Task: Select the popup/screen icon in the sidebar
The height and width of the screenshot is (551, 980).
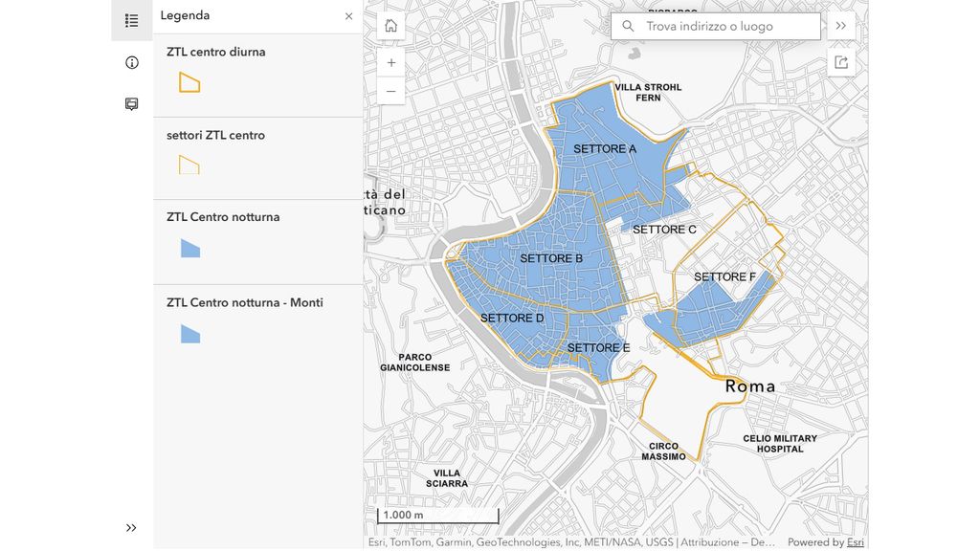Action: [131, 103]
